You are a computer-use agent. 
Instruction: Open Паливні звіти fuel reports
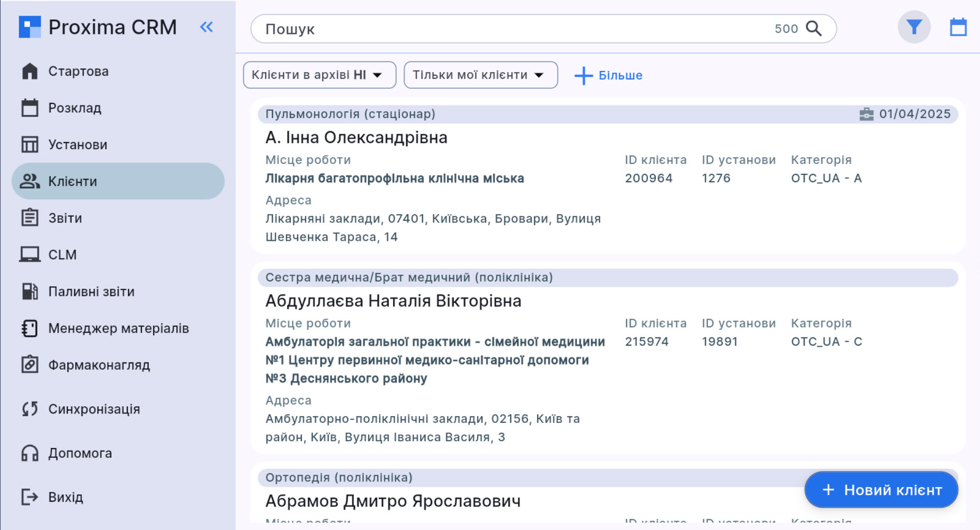coord(91,291)
